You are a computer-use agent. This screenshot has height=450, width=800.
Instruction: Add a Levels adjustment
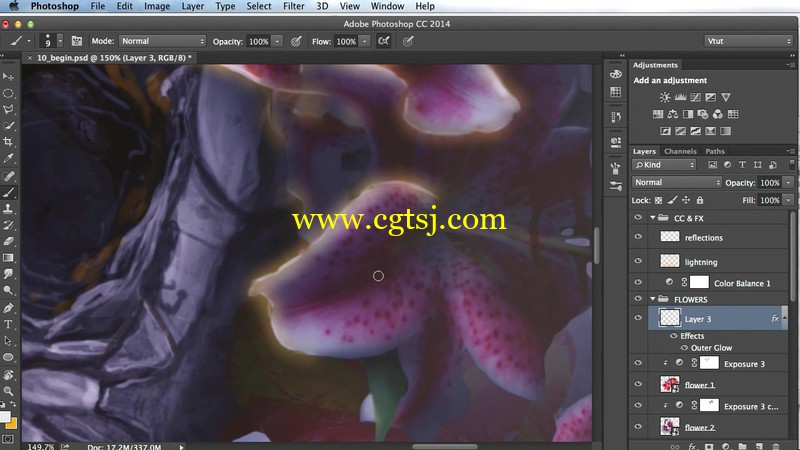(x=680, y=97)
